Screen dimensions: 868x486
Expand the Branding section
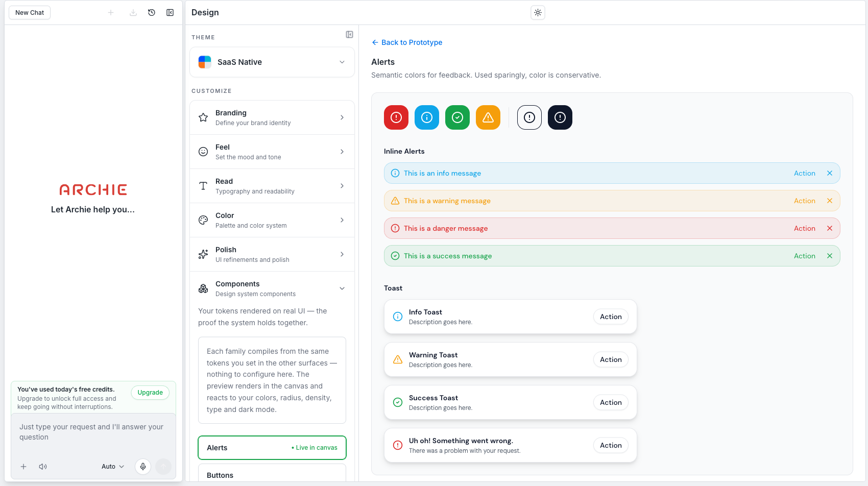click(272, 117)
